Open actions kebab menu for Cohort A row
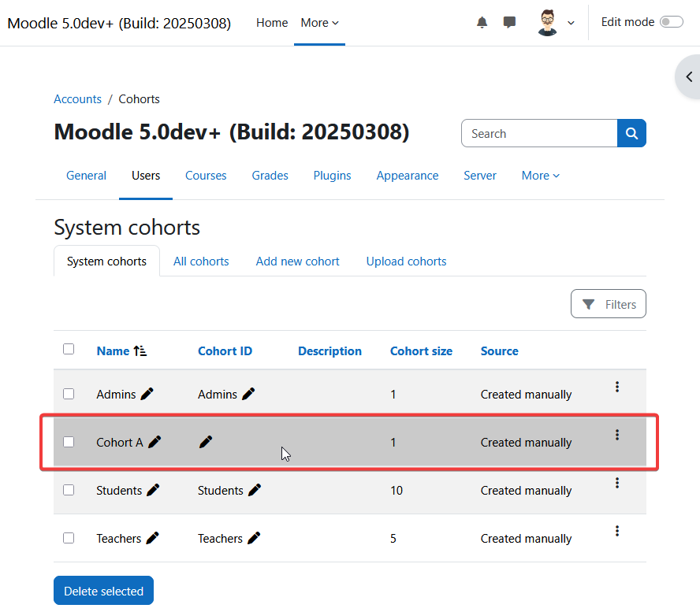Screen dimensions: 700x612 tap(617, 435)
